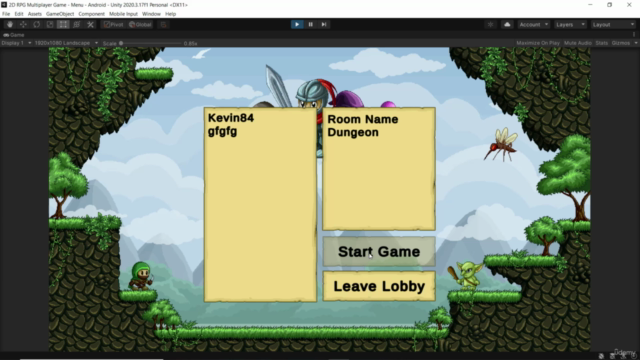
Task: Click the Start Game button
Action: tap(379, 252)
